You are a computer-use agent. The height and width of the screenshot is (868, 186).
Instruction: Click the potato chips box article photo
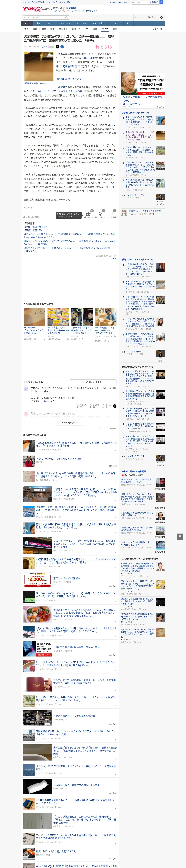(39, 66)
